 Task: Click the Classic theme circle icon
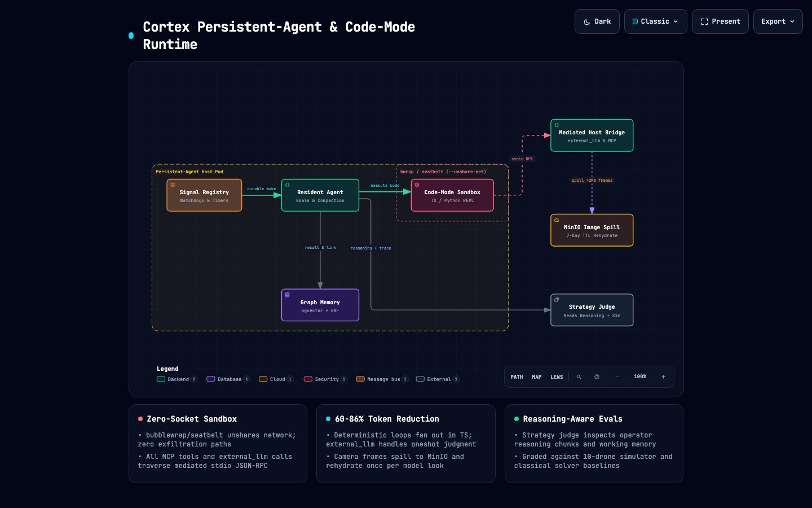(636, 21)
